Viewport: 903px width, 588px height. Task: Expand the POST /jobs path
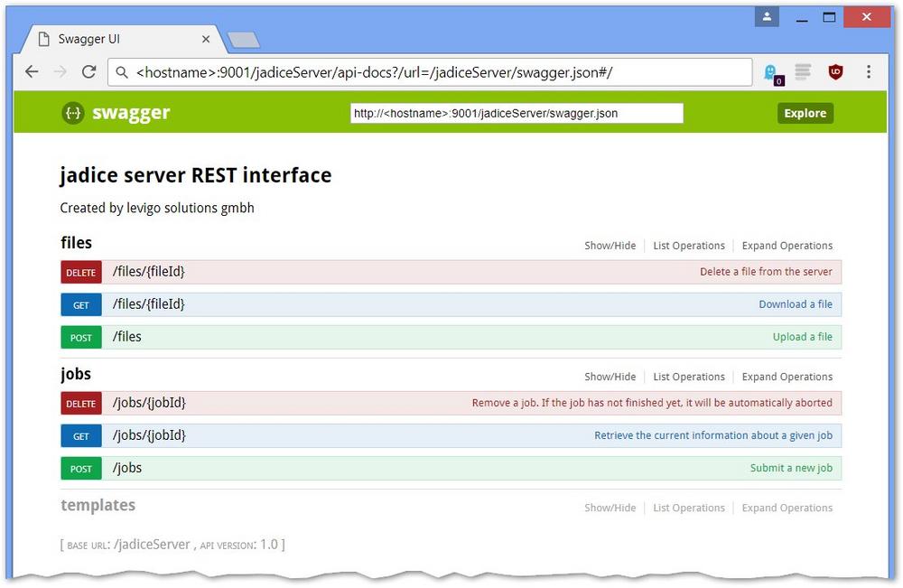tap(127, 468)
